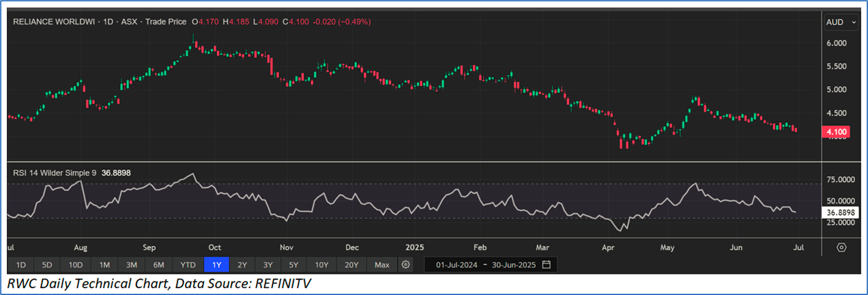
Task: Select the 1D time range
Action: 21,265
